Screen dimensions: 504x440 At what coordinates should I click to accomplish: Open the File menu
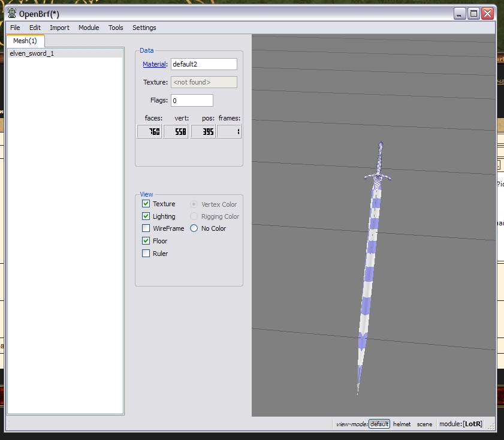pos(15,28)
